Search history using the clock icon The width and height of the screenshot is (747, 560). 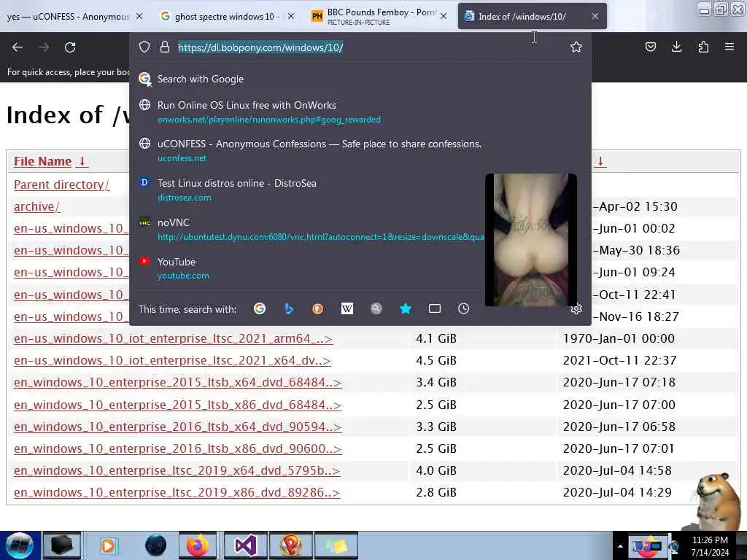pyautogui.click(x=463, y=308)
